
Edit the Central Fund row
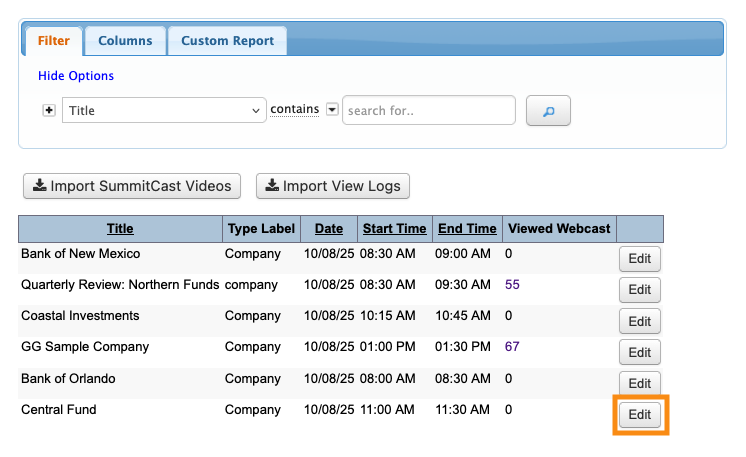tap(639, 415)
